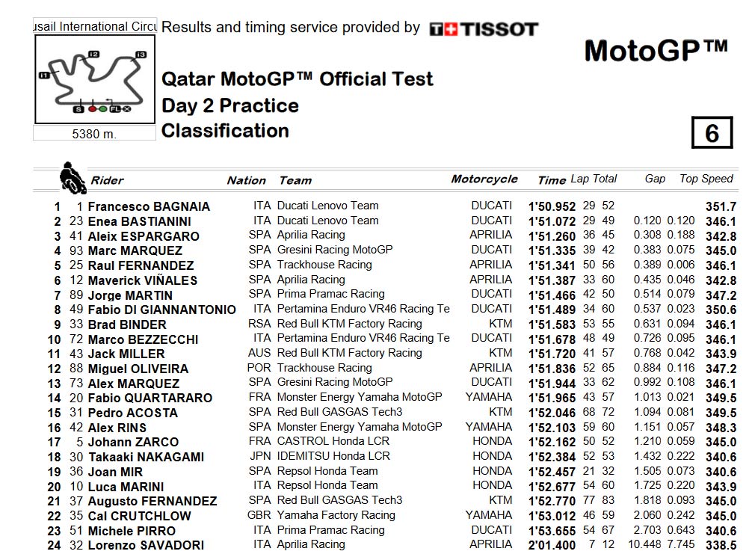755x560 pixels.
Task: Click the red dot on circuit map
Action: 93,109
